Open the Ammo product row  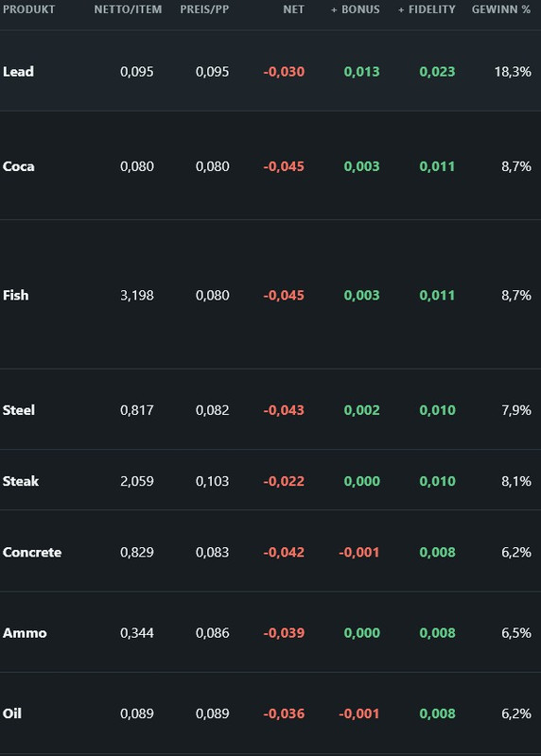(270, 632)
